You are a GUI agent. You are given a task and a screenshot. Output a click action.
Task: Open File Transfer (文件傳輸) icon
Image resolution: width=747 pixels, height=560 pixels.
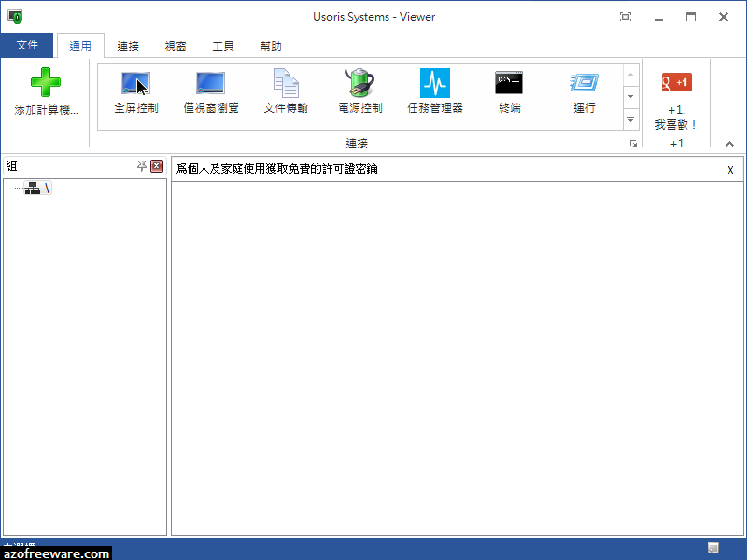pos(286,83)
